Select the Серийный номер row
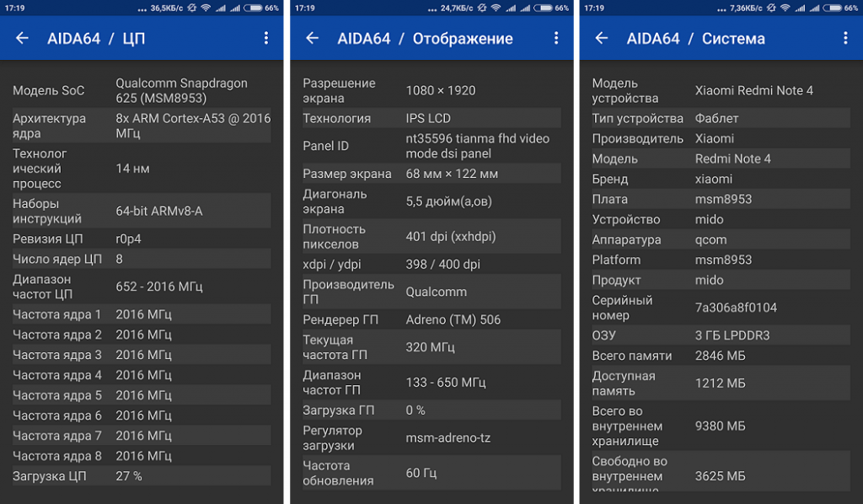863x504 pixels. tap(721, 308)
